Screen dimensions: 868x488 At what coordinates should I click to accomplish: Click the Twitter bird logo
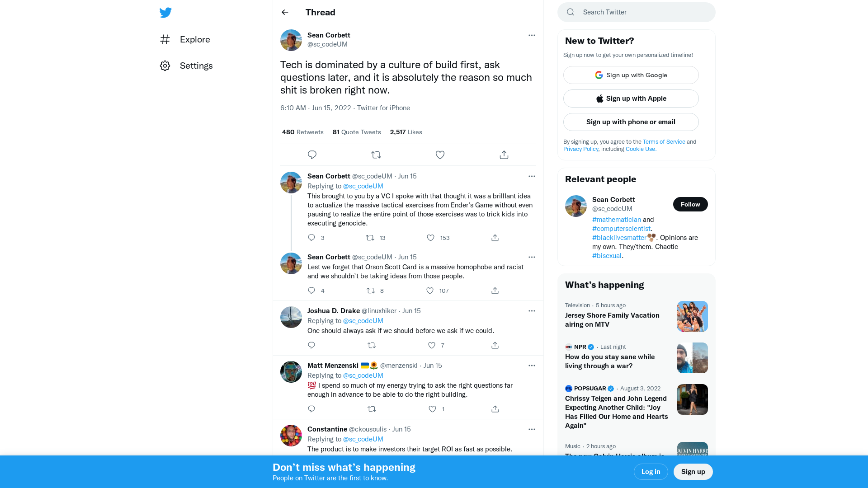pos(165,13)
